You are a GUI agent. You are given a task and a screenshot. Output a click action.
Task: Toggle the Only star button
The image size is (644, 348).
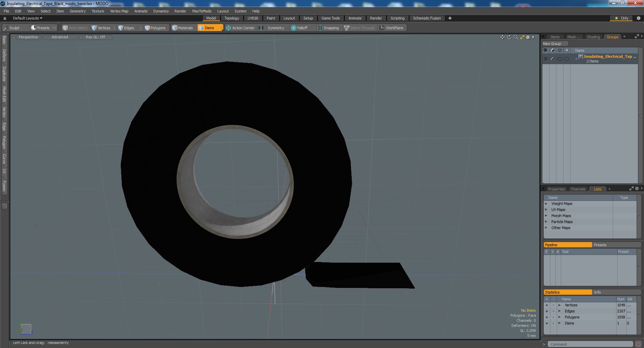(622, 18)
